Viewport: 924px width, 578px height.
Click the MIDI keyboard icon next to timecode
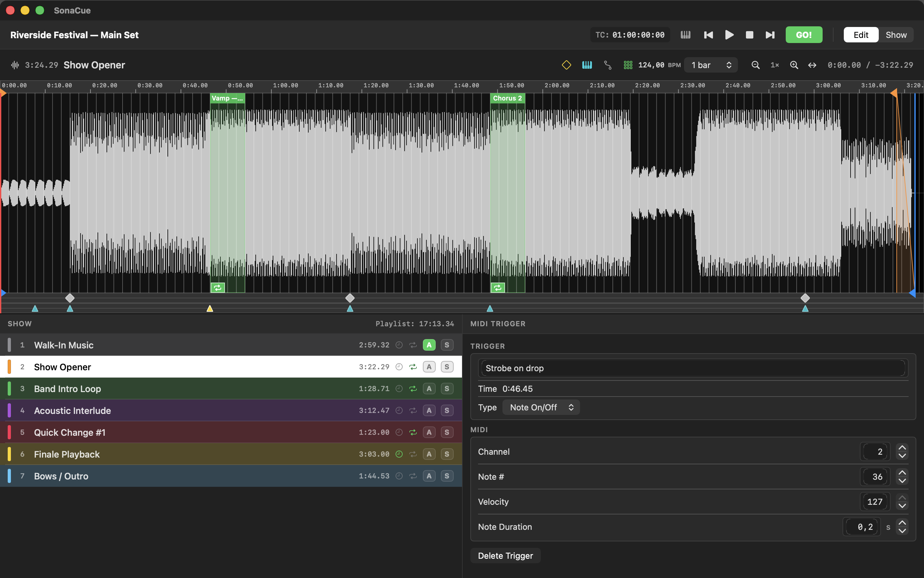click(685, 35)
